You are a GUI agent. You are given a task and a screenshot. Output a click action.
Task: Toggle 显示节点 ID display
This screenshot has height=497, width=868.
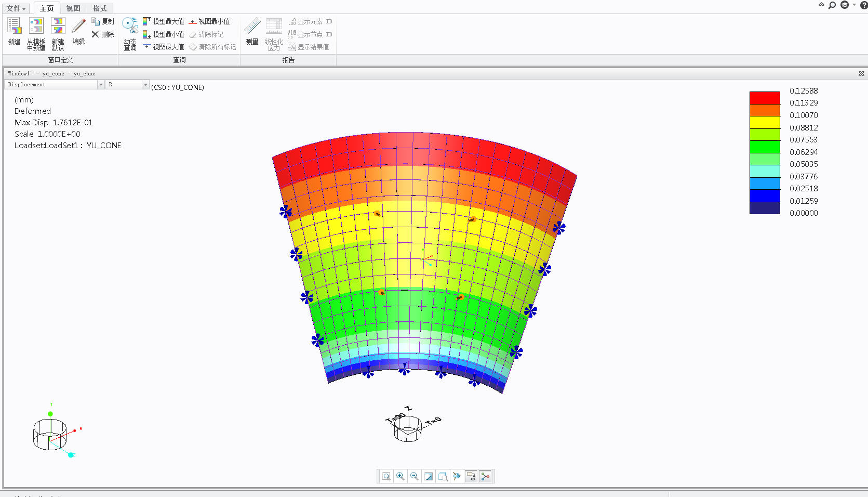click(310, 34)
